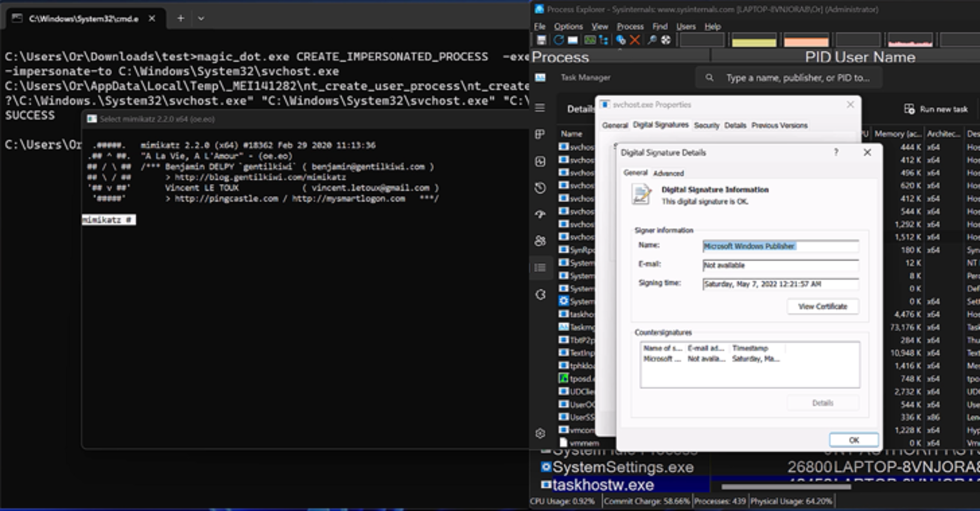Click the Save icon in Process Explorer toolbar
980x511 pixels.
541,40
